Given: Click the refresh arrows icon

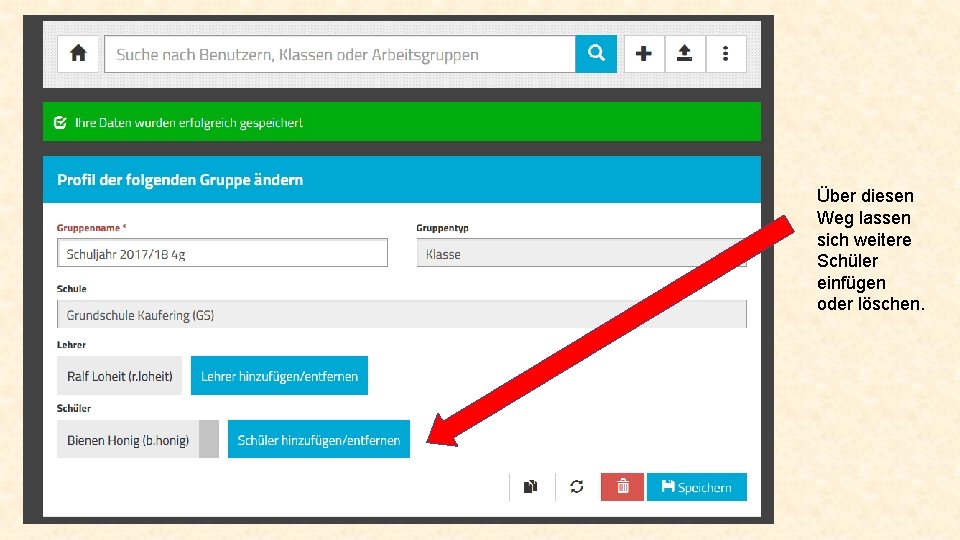Looking at the screenshot, I should click(577, 487).
